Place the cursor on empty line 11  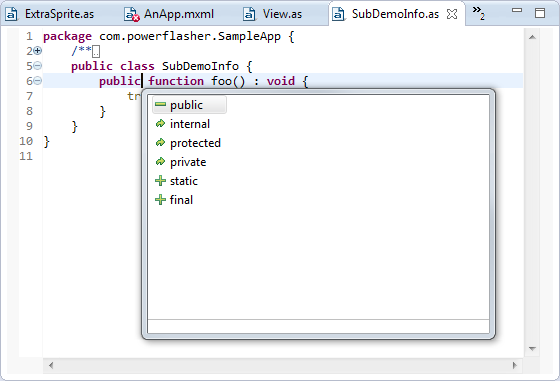[91, 156]
